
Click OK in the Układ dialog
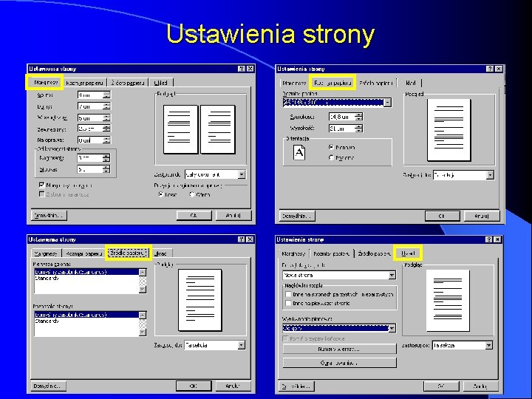pos(441,386)
